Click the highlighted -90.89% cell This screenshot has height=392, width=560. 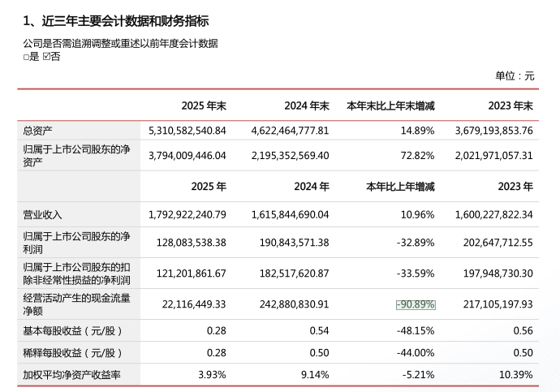pyautogui.click(x=416, y=304)
